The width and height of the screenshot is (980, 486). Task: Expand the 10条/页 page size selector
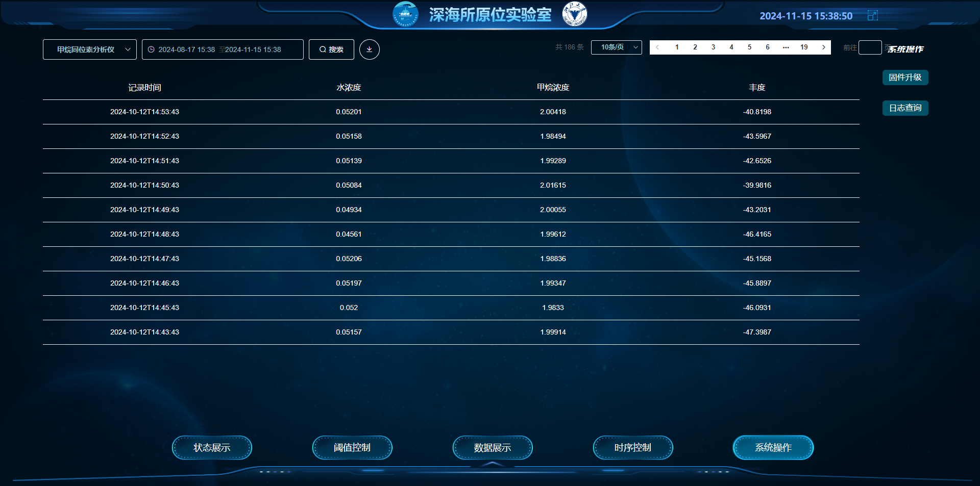(x=616, y=47)
